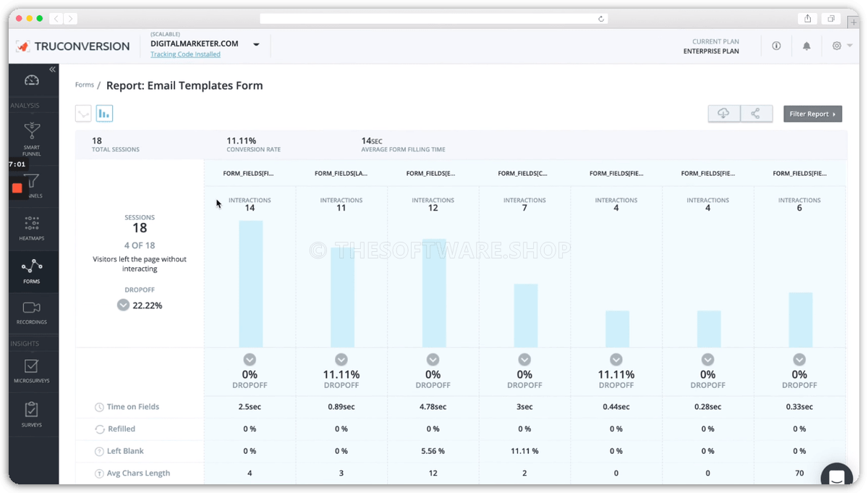The height and width of the screenshot is (493, 868).
Task: Click the notification bell icon
Action: point(807,46)
